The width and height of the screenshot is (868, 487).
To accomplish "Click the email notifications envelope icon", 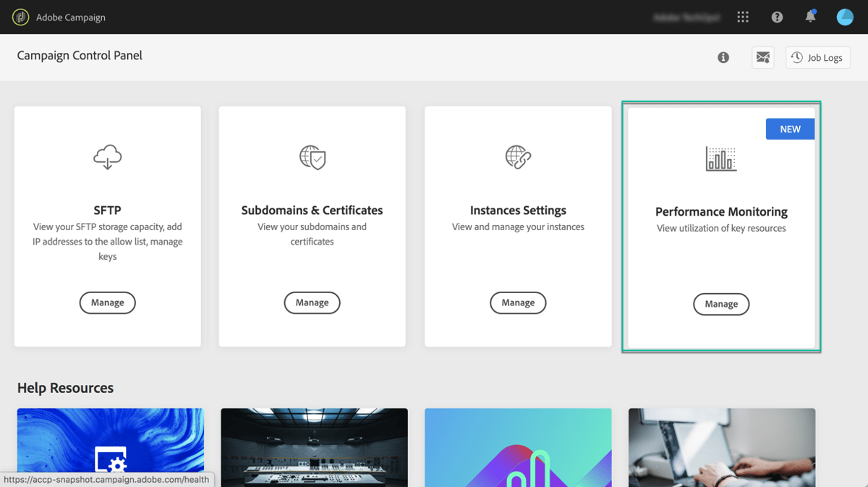I will pyautogui.click(x=762, y=56).
